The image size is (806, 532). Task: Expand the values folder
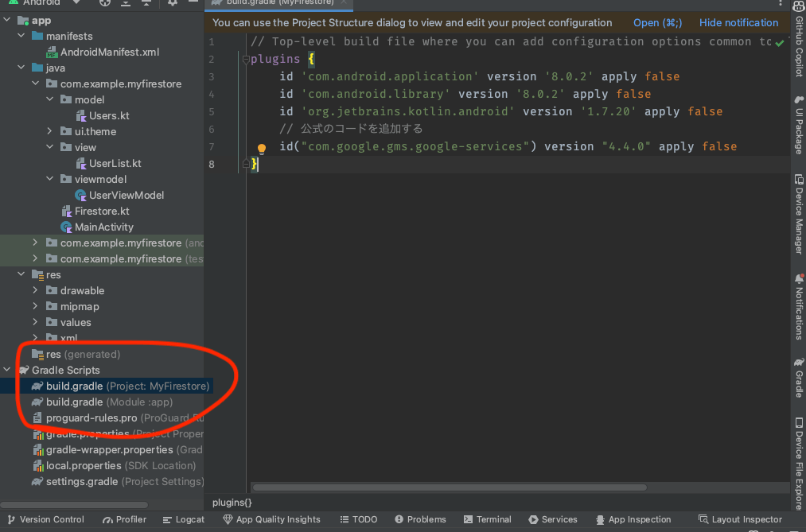[36, 323]
